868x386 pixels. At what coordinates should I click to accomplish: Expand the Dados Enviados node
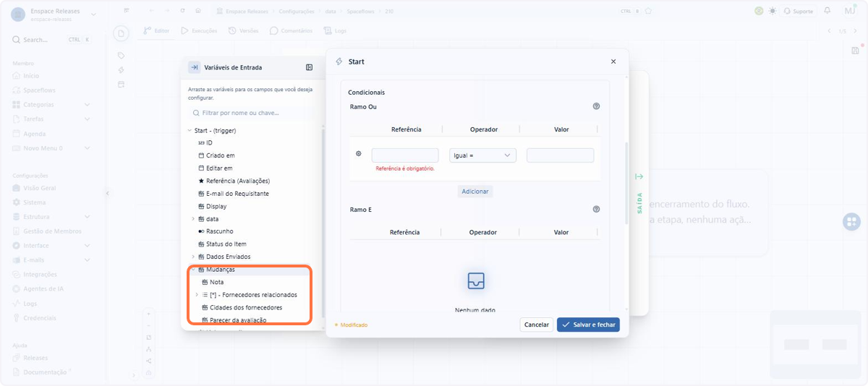[192, 257]
